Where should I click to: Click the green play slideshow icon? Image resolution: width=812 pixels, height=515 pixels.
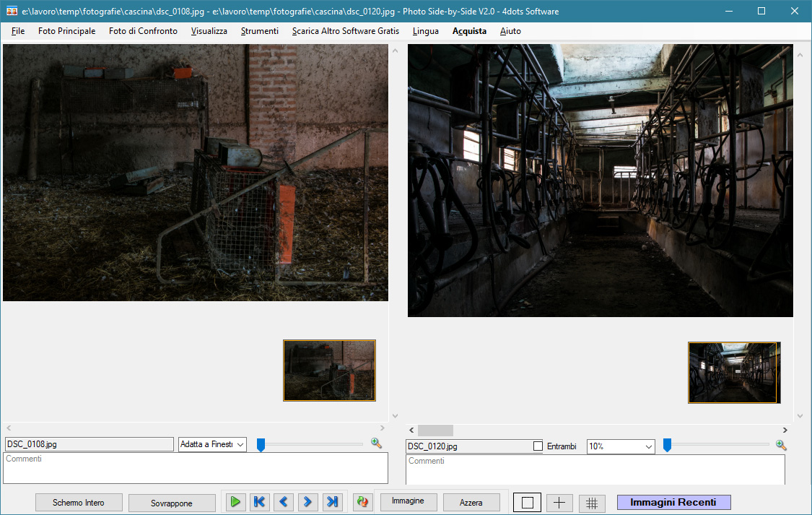point(235,502)
